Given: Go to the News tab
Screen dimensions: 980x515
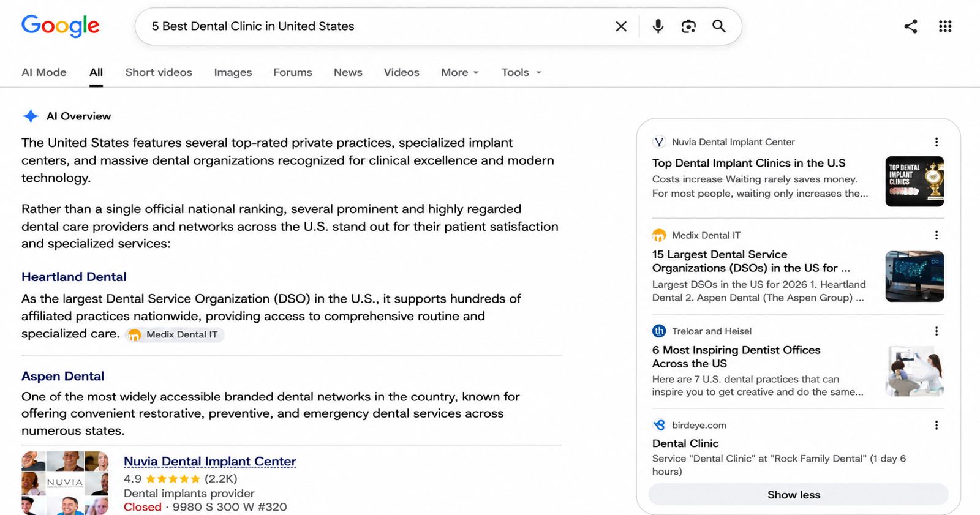Looking at the screenshot, I should click(348, 72).
